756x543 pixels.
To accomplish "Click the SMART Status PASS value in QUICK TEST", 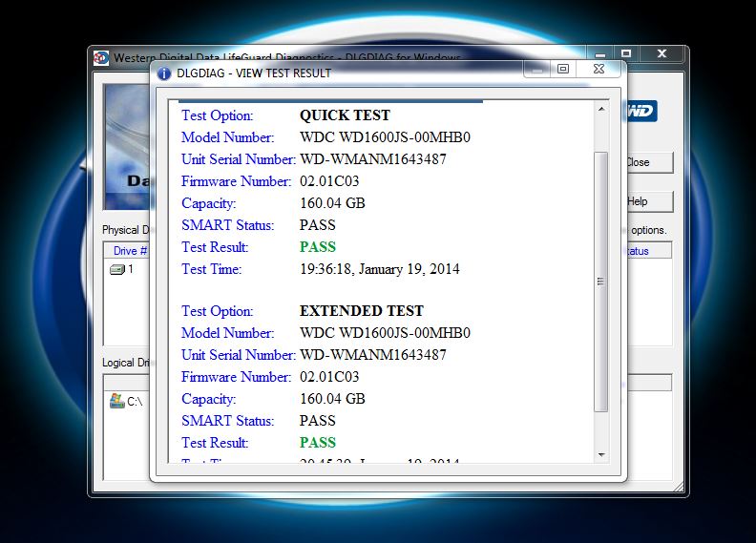I will pos(317,225).
